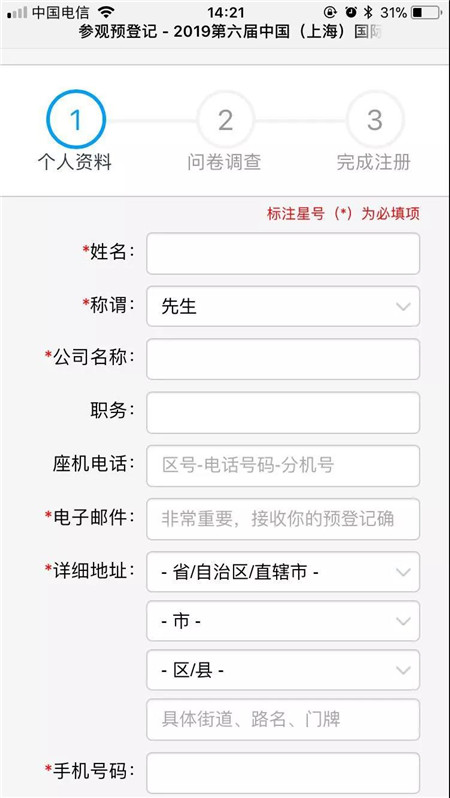Click the 公司名称 company input field
Screen dimensions: 450x798
point(283,359)
